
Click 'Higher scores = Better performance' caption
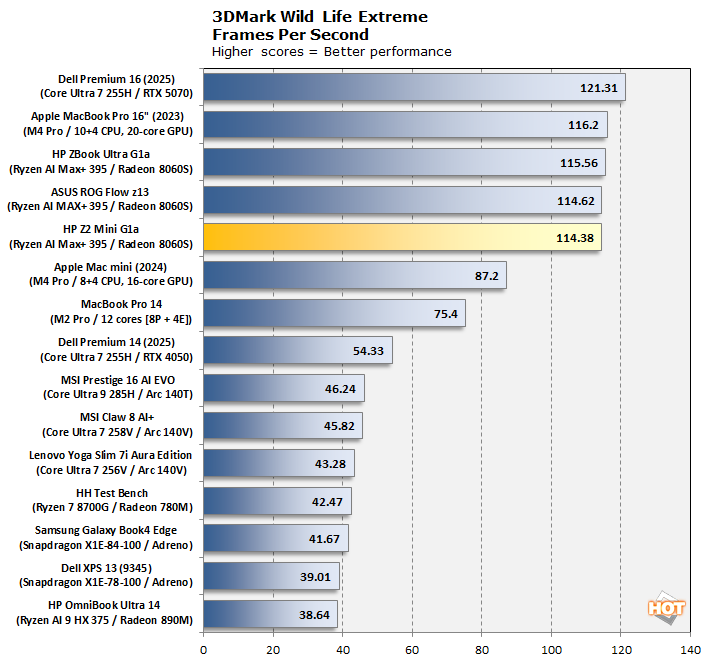331,52
